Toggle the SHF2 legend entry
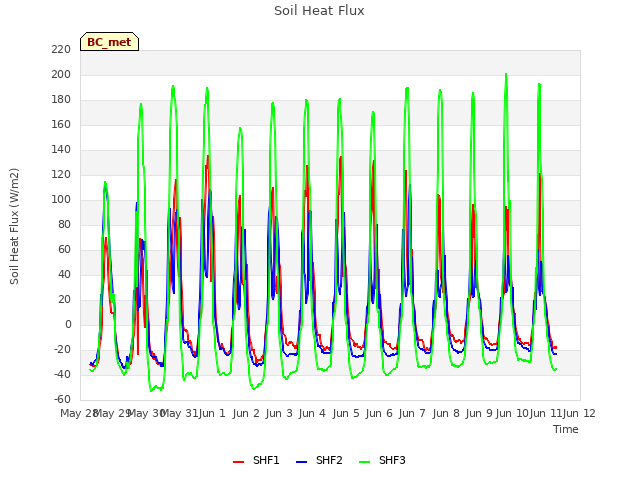640x480 pixels. pos(319,460)
